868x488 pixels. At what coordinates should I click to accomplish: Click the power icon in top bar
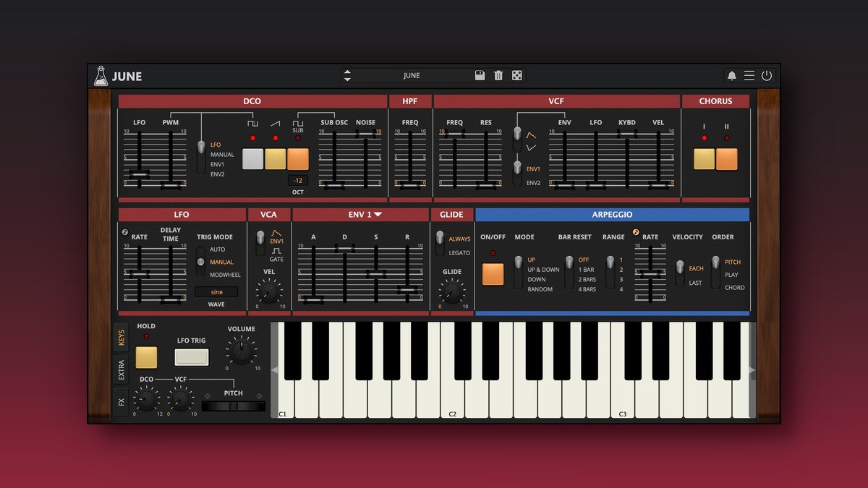point(767,76)
